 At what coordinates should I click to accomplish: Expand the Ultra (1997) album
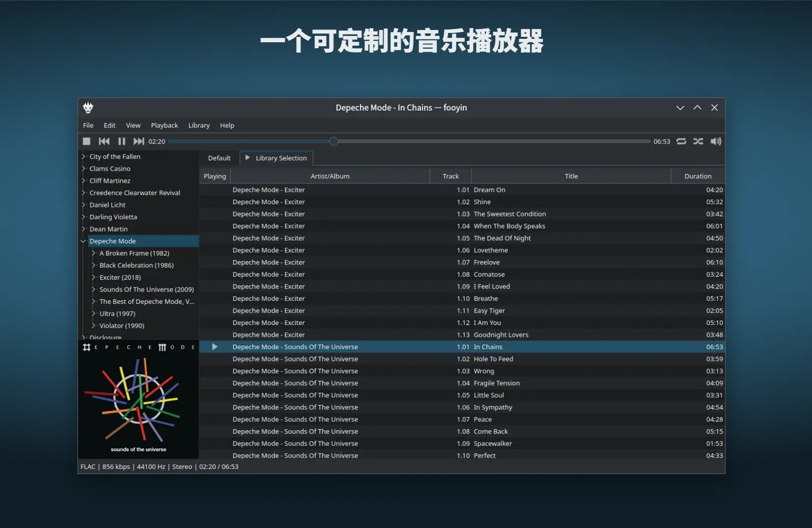click(x=93, y=314)
